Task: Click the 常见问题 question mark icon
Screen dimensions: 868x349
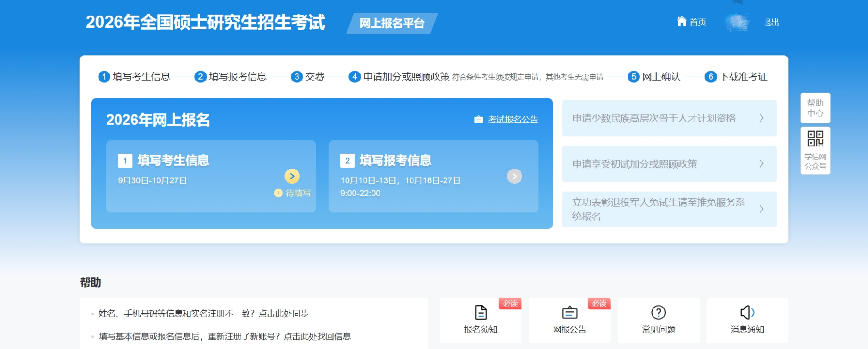Action: pyautogui.click(x=658, y=313)
